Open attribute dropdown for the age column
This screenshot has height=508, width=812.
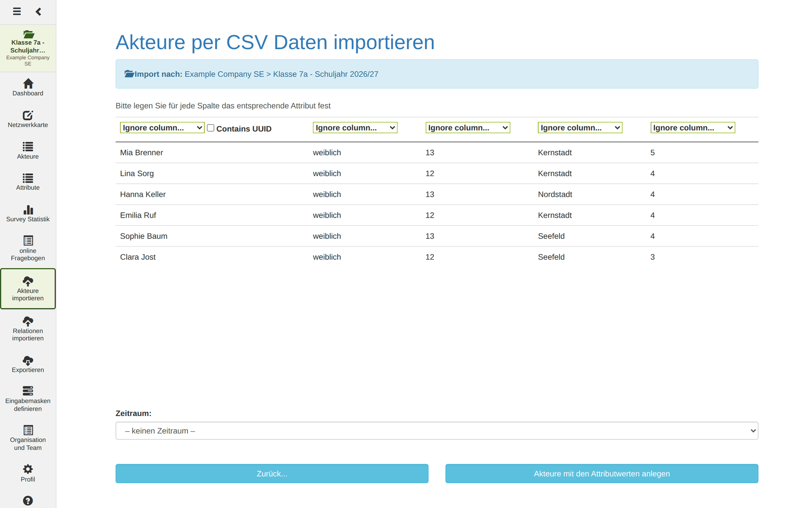[x=468, y=128]
